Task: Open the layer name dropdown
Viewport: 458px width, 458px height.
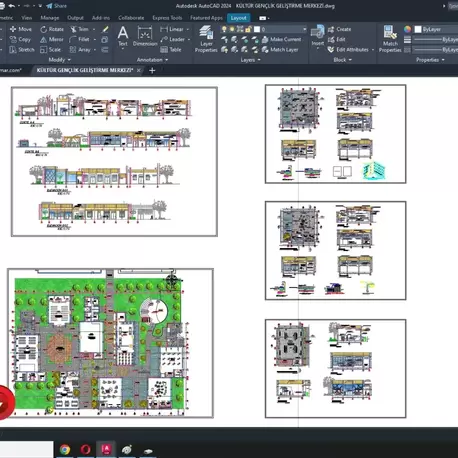Action: (304, 29)
